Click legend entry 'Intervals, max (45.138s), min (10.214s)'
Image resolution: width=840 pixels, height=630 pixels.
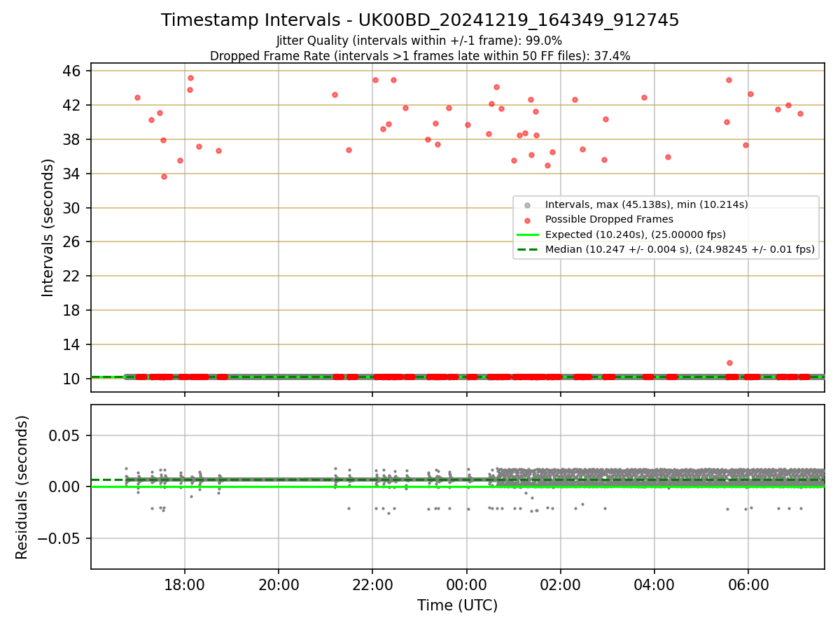click(647, 204)
